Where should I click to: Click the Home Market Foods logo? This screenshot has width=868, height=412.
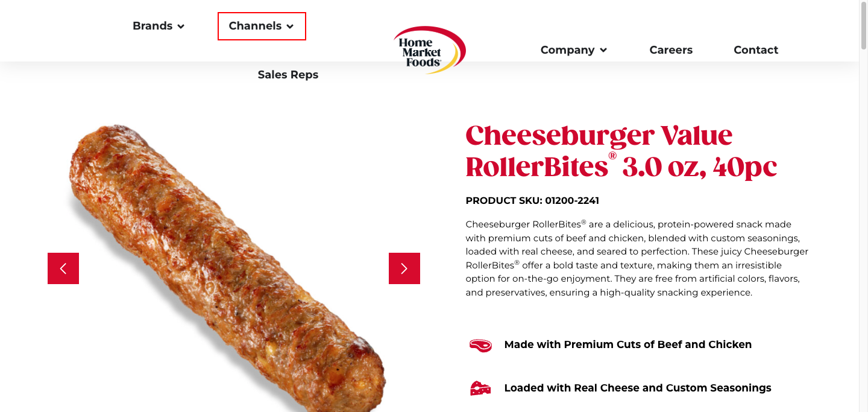(429, 50)
